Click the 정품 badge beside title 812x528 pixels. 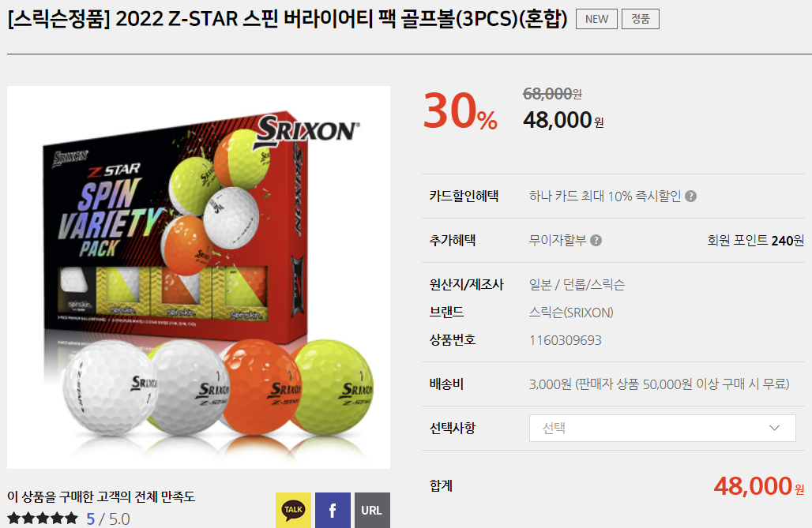coord(641,19)
